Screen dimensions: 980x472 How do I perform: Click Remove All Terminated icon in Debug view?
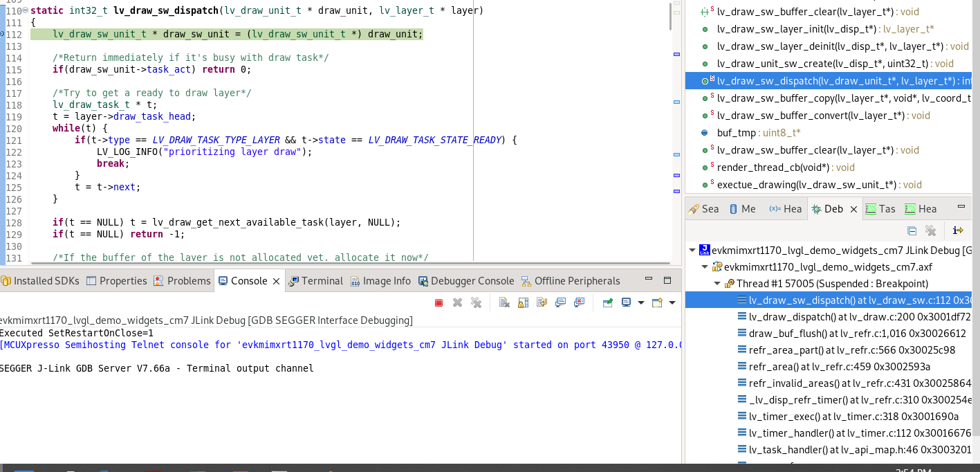(x=931, y=230)
